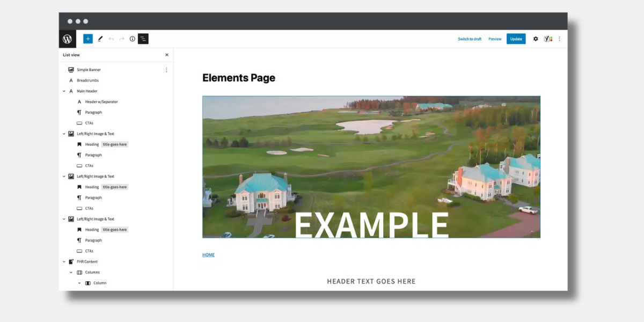This screenshot has width=644, height=322.
Task: Close the List view panel
Action: (166, 55)
